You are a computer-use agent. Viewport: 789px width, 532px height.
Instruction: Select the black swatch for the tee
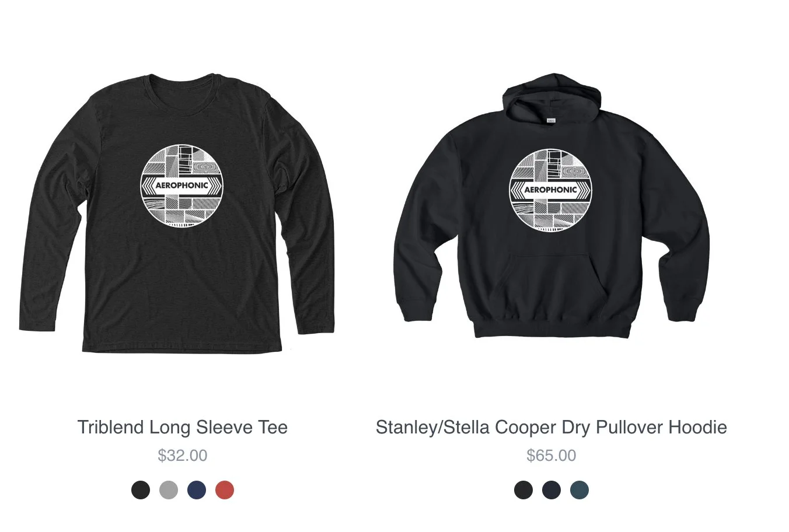click(141, 490)
